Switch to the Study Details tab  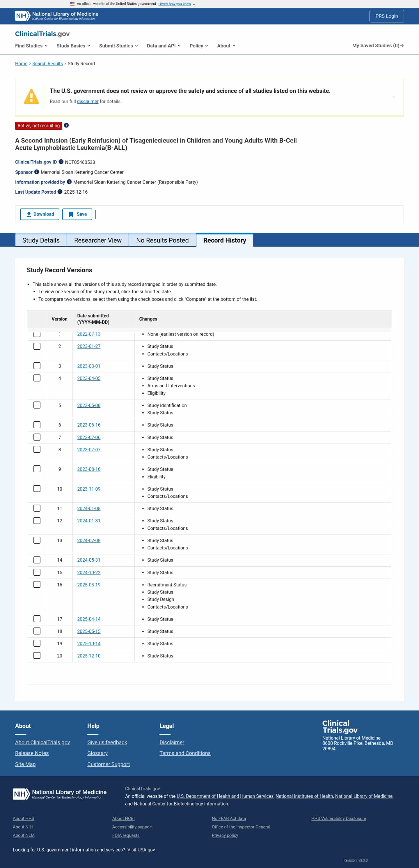41,240
